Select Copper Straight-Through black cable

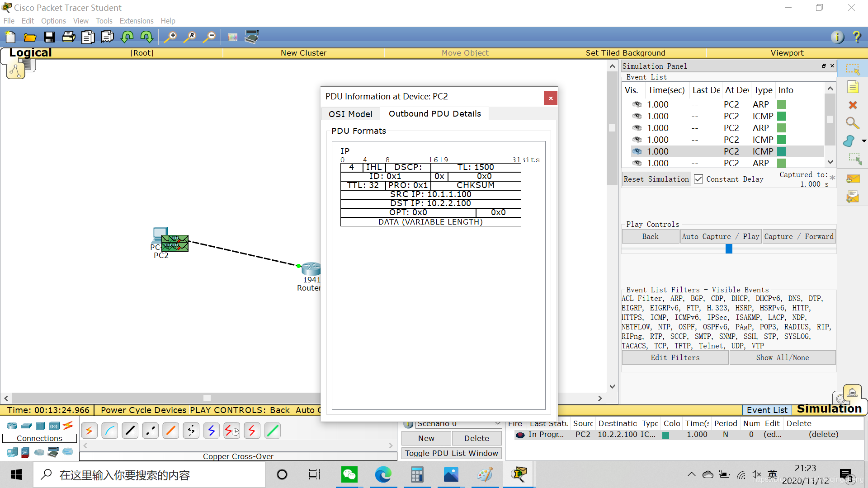(130, 431)
